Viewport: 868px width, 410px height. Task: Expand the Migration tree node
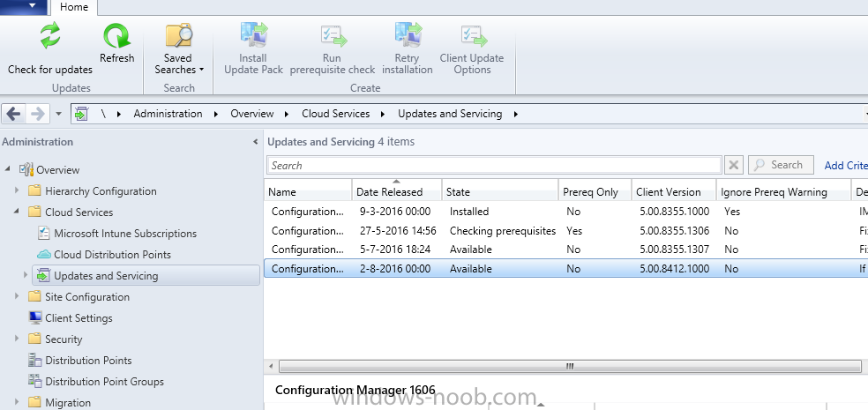coord(17,402)
